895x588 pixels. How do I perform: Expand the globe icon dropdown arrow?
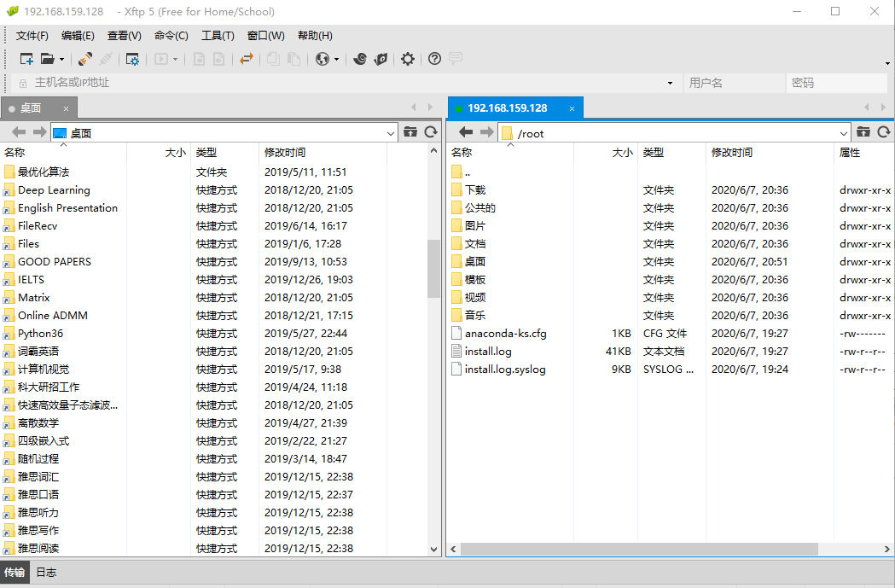point(337,60)
